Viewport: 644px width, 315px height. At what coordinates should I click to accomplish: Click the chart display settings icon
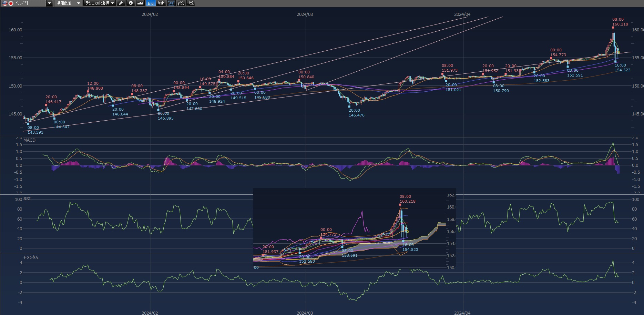(x=171, y=3)
